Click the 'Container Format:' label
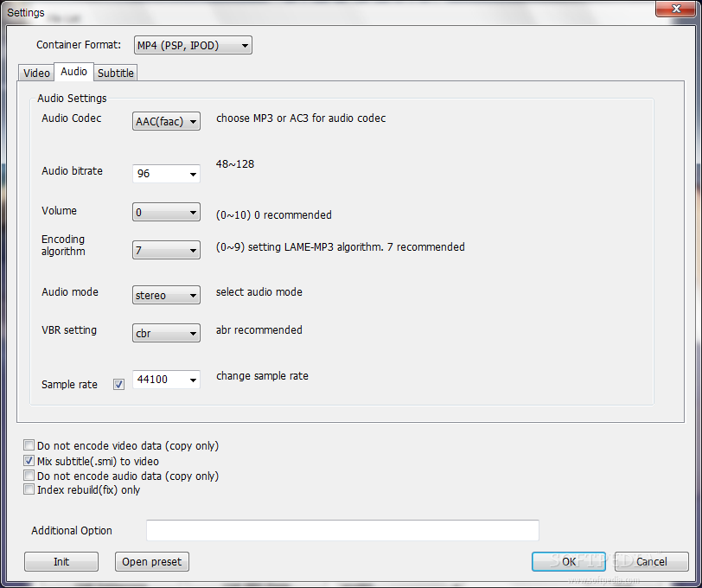Image resolution: width=702 pixels, height=588 pixels. 79,45
